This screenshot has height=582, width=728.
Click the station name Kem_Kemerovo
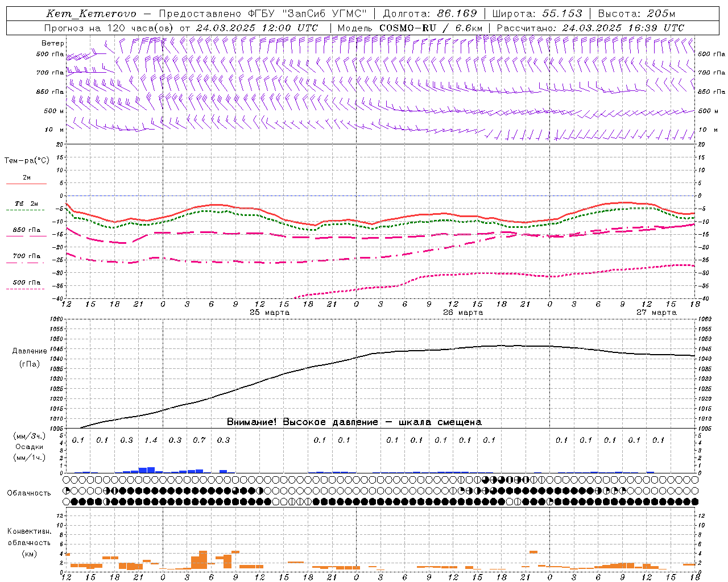[x=91, y=14]
